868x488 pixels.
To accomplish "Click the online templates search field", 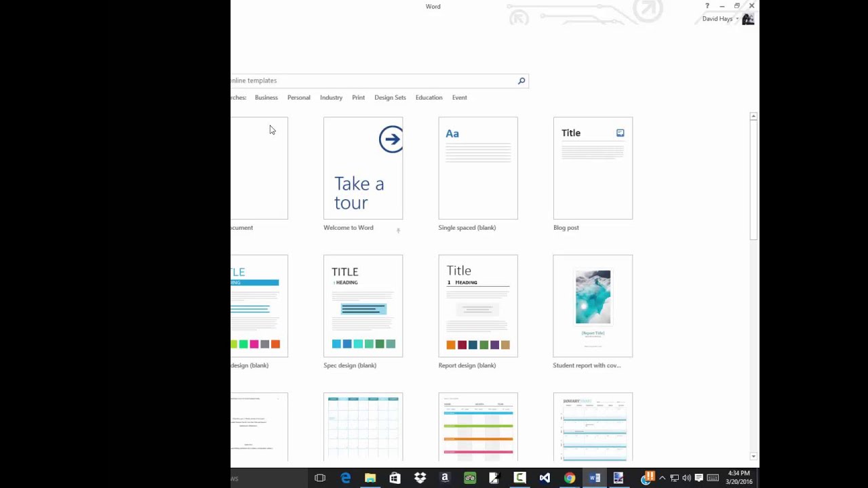I will click(373, 81).
